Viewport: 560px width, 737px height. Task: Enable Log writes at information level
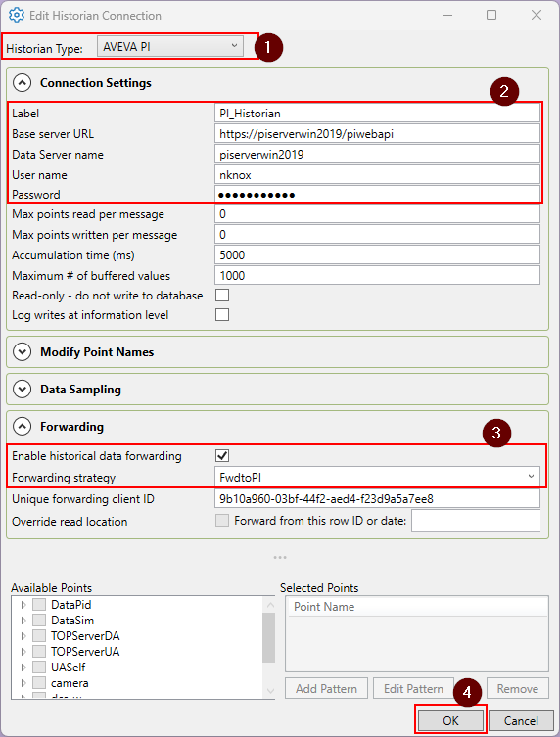pyautogui.click(x=222, y=314)
